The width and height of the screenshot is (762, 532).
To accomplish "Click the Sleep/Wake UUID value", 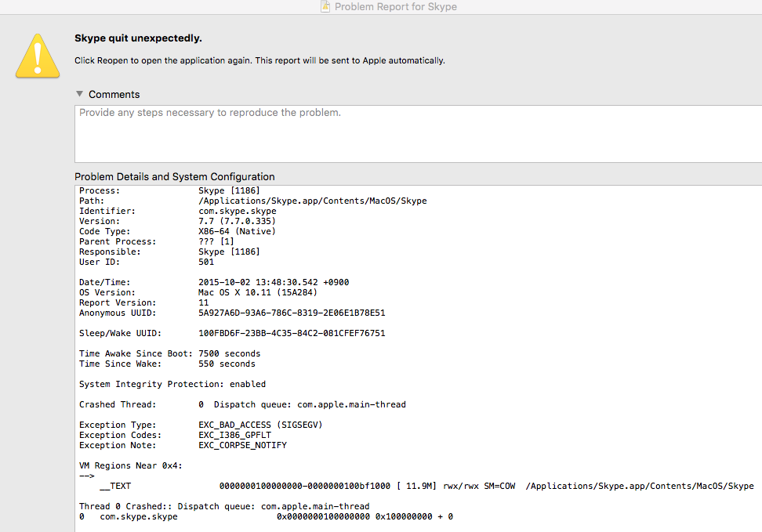I will point(292,333).
